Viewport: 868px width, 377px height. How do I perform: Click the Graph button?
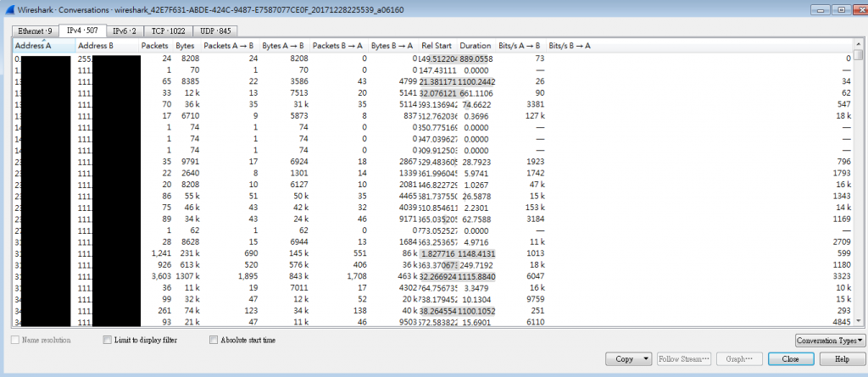click(x=739, y=358)
